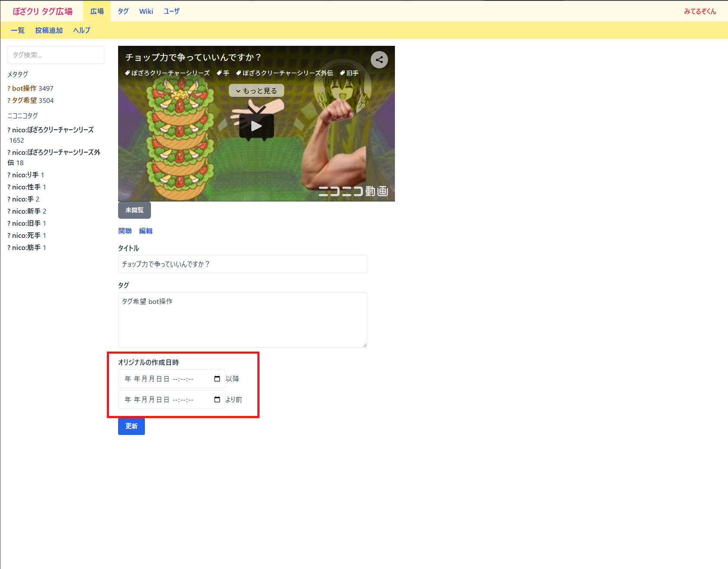728x569 pixels.
Task: Click the share icon on the video
Action: click(379, 60)
